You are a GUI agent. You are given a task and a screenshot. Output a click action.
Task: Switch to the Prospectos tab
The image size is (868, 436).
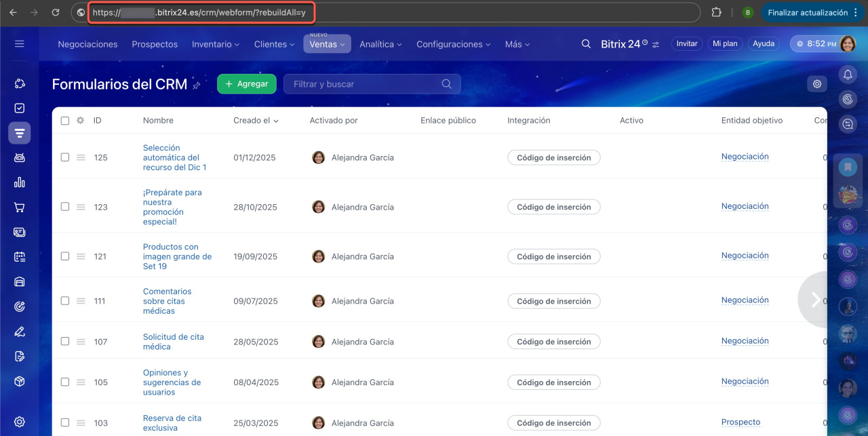pos(155,44)
